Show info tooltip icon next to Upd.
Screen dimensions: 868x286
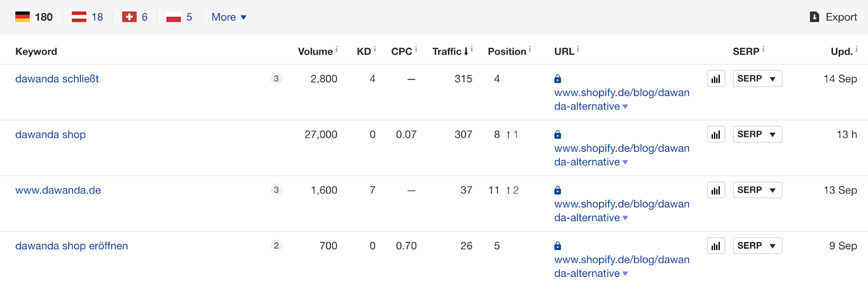coord(857,49)
